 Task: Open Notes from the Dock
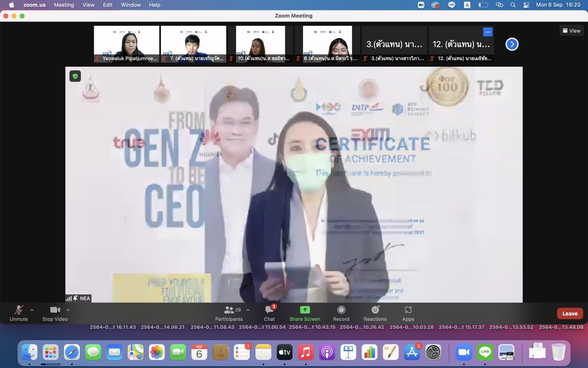pos(263,352)
